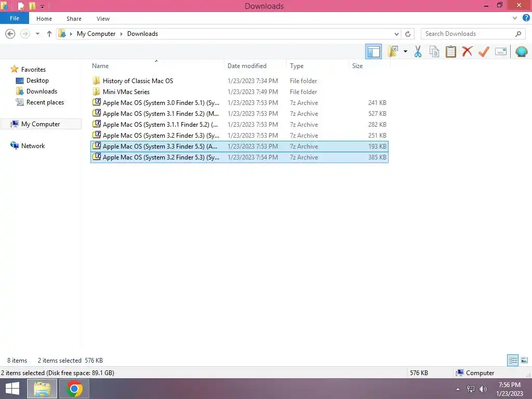Select the System 3.3 Finder 5.5 archive
The image size is (532, 399).
tap(240, 146)
